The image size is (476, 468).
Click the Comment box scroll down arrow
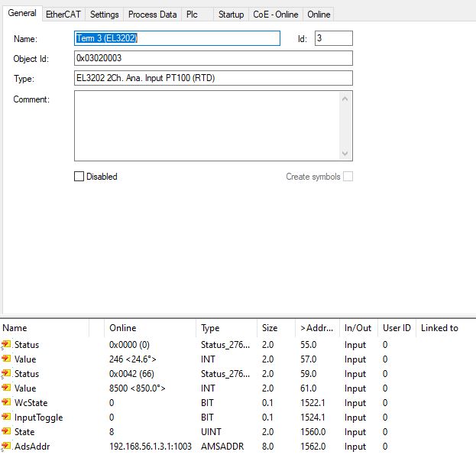point(345,153)
